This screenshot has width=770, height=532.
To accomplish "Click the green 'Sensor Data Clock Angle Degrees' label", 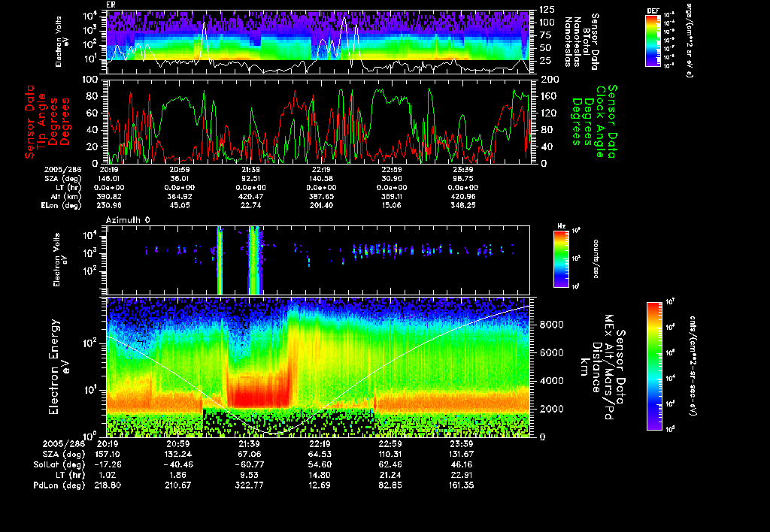I will [594, 120].
